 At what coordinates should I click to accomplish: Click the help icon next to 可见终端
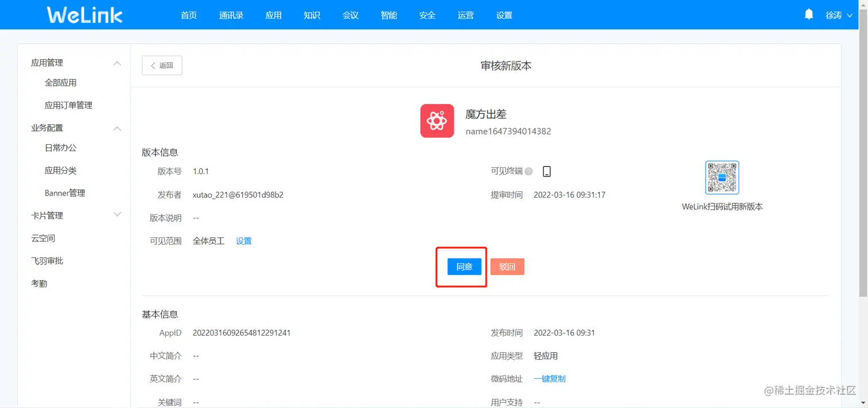(x=528, y=171)
